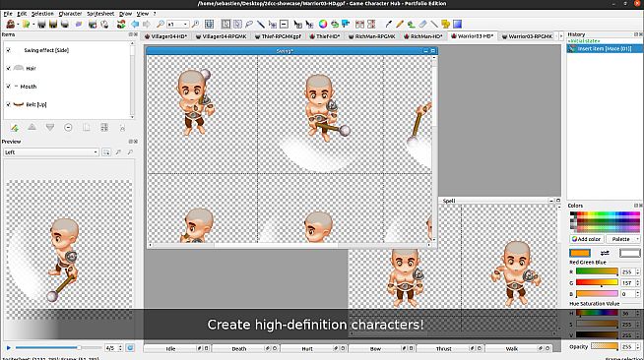This screenshot has width=644, height=360.
Task: Select the initial state history entry
Action: (584, 41)
